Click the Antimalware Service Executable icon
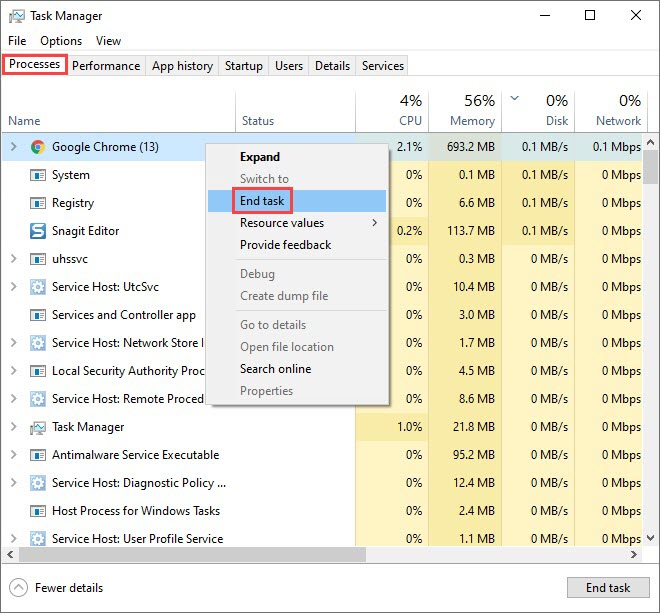This screenshot has height=613, width=660. point(38,455)
